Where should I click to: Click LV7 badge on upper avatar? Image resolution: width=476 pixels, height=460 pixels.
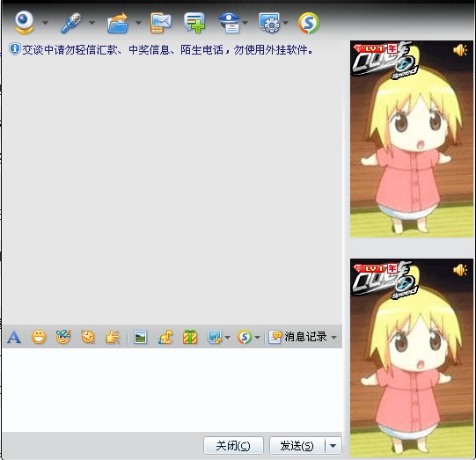coord(370,48)
